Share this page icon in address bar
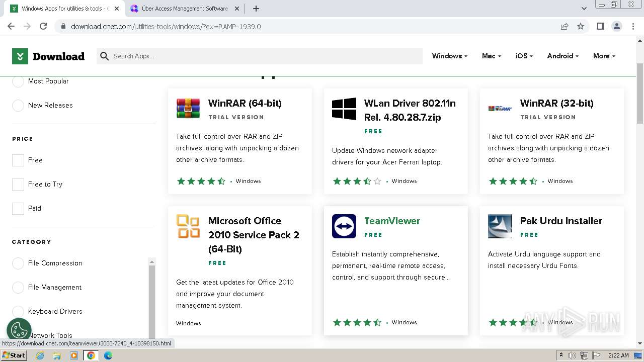Screen dimensions: 644x362 pos(565,26)
